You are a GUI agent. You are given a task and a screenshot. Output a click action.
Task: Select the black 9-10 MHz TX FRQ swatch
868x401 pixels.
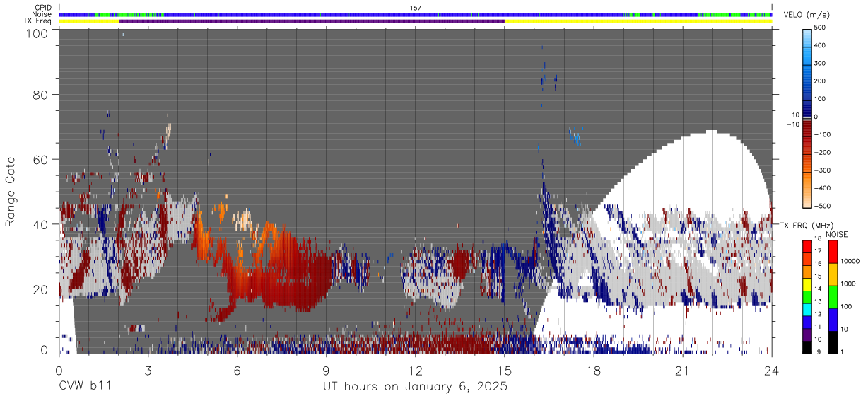(x=807, y=347)
